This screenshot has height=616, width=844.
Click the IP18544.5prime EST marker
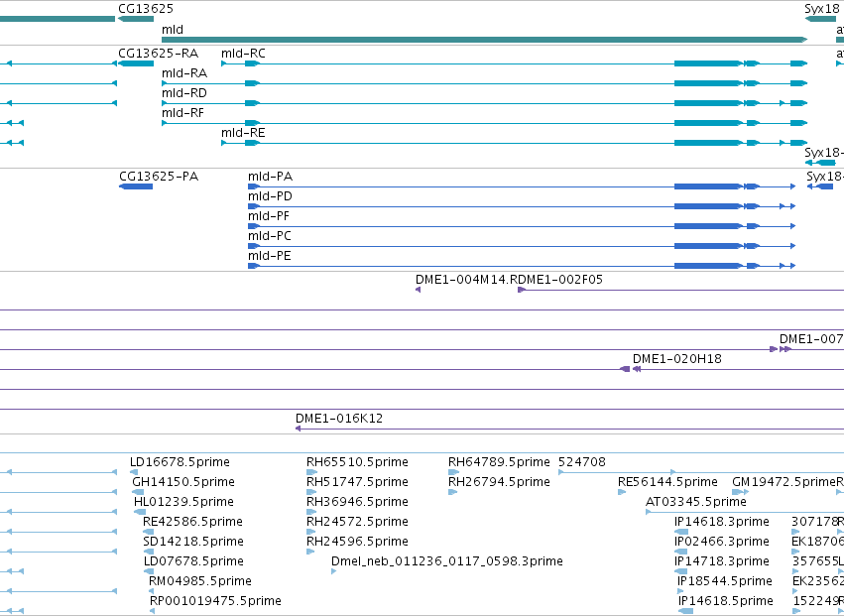click(x=680, y=591)
